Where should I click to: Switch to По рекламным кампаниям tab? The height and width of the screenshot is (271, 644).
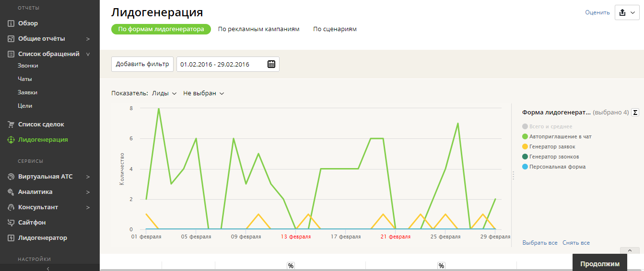coord(258,29)
